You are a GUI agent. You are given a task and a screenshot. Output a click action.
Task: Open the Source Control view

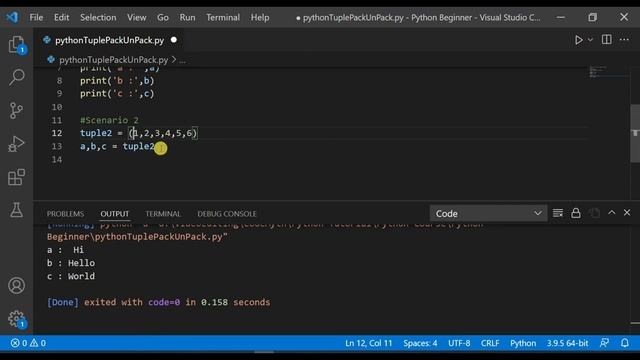16,111
